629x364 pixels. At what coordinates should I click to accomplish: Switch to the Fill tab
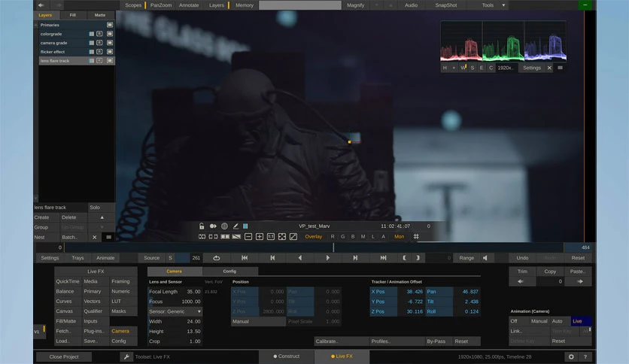pyautogui.click(x=73, y=15)
